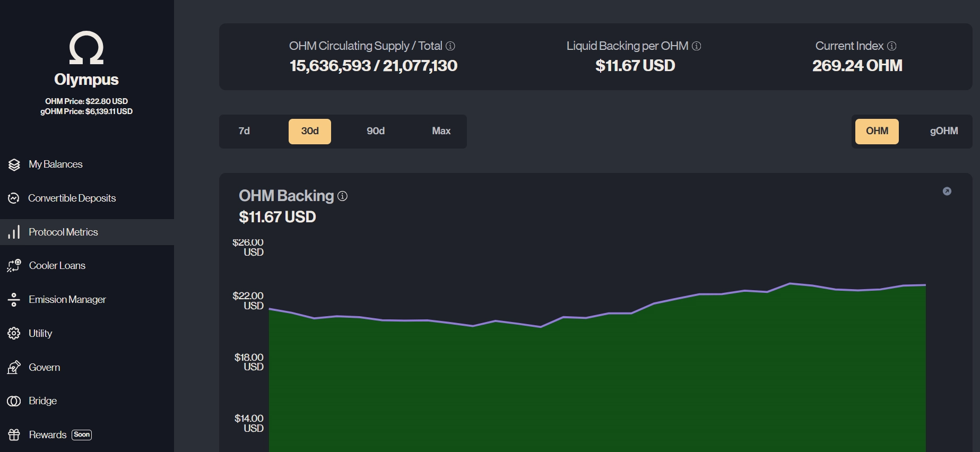The width and height of the screenshot is (980, 452).
Task: Click the Bridge icon
Action: point(14,401)
